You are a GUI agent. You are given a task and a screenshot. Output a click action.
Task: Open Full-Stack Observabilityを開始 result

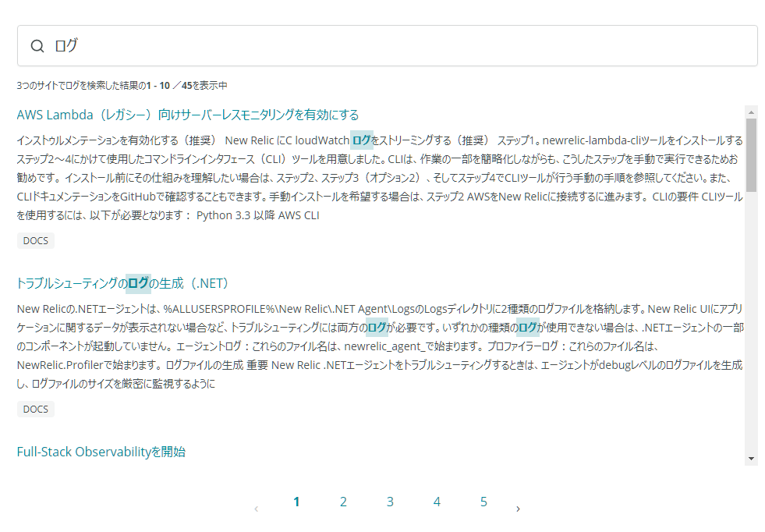pyautogui.click(x=101, y=452)
